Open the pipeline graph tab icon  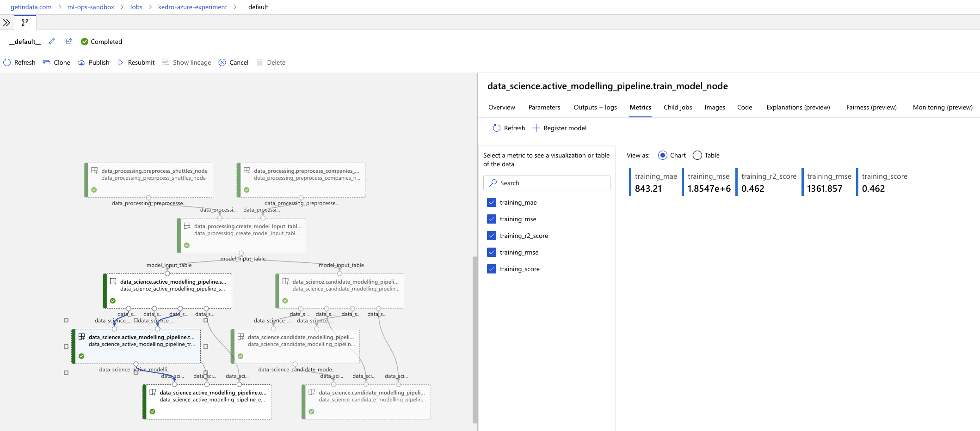pyautogui.click(x=25, y=22)
